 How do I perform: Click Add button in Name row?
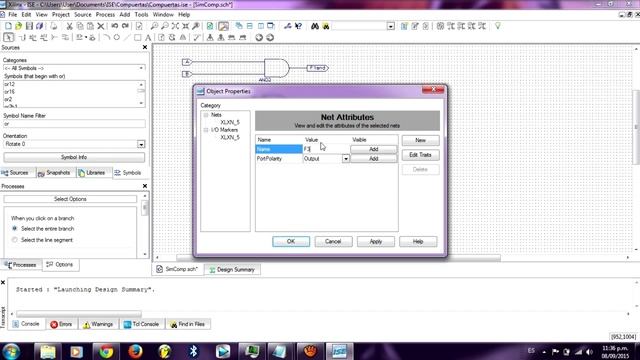point(373,149)
